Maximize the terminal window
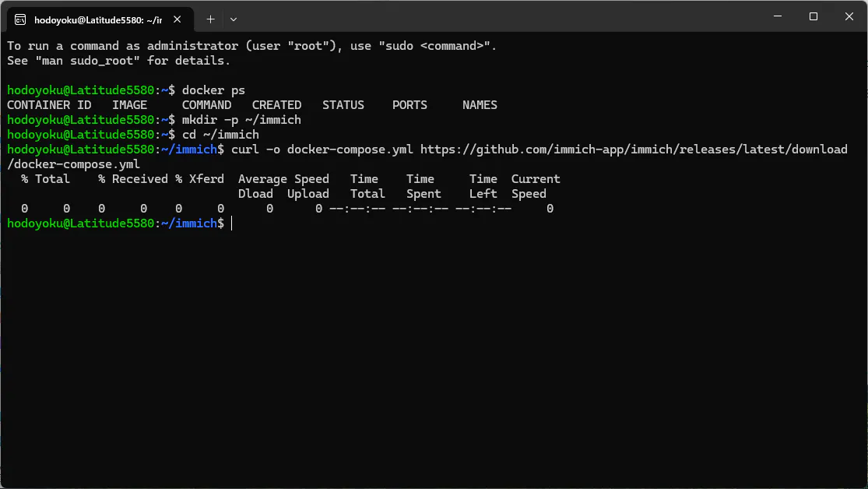 pos(814,16)
